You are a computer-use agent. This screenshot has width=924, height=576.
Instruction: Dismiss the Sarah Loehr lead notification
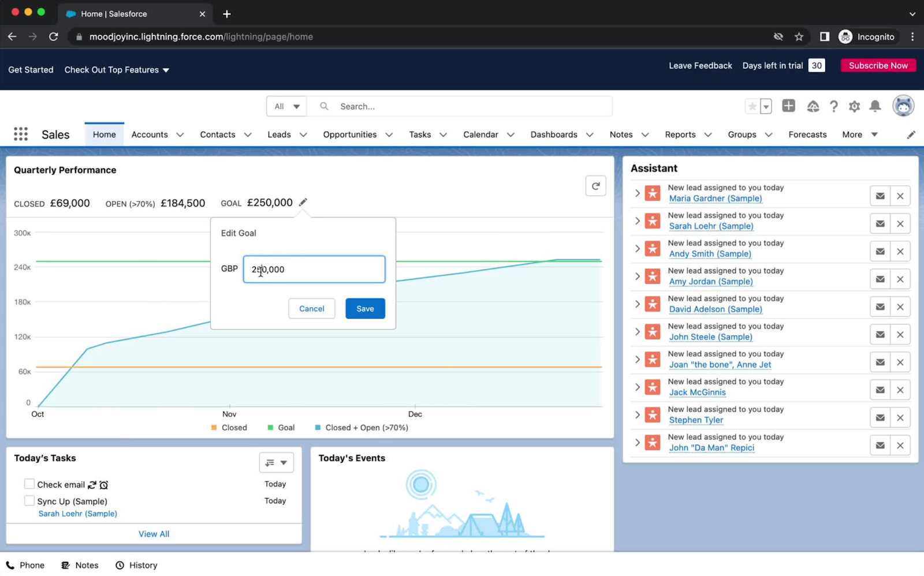900,223
